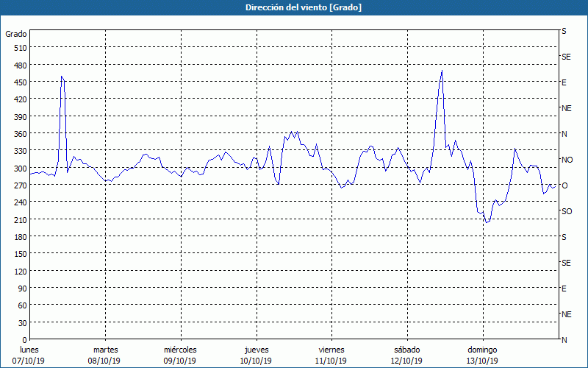Viewport: 588px width, 368px height.
Task: Select the date 08/10/19
Action: click(x=104, y=361)
